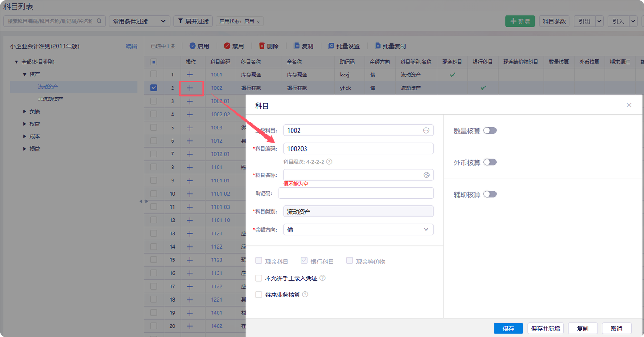This screenshot has width=644, height=337.
Task: Click help icon next to 不允许手工录入凭证
Action: tap(322, 278)
